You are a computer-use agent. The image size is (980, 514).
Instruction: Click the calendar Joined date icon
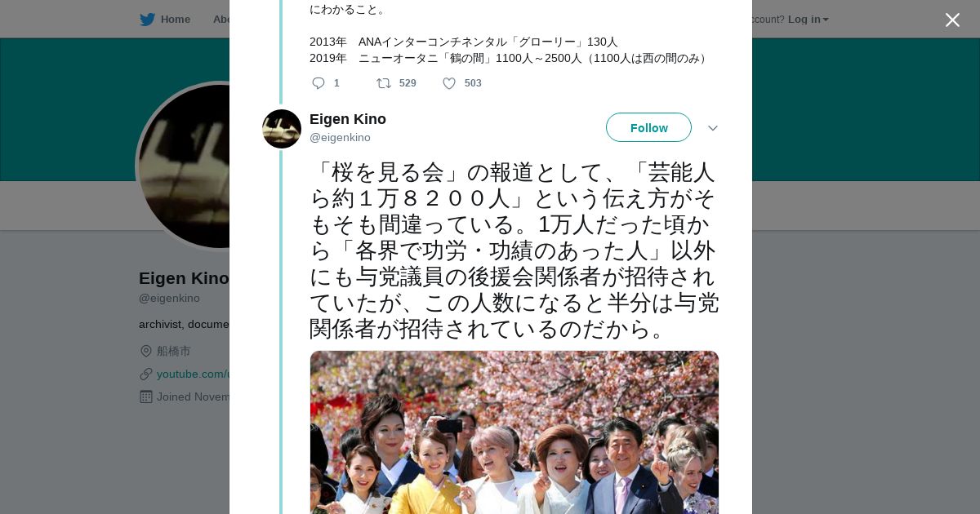click(146, 397)
